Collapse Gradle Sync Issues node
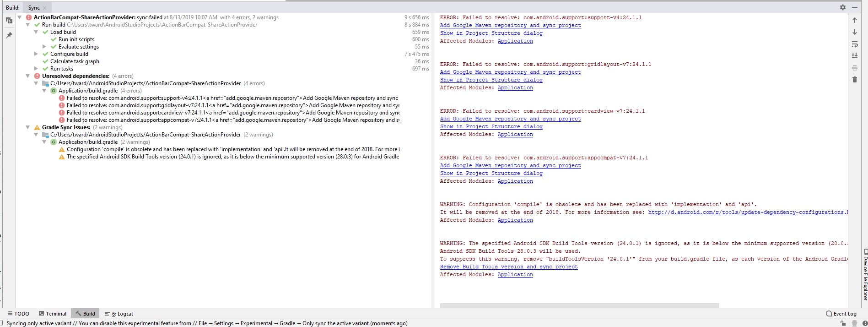Viewport: 868px width, 327px height. (28, 127)
